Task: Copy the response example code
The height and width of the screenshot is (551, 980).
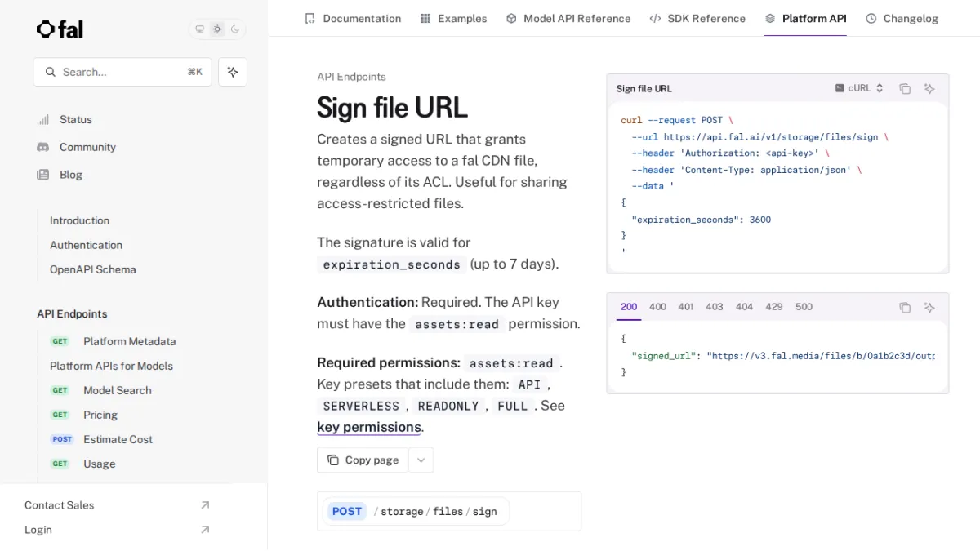Action: [905, 308]
